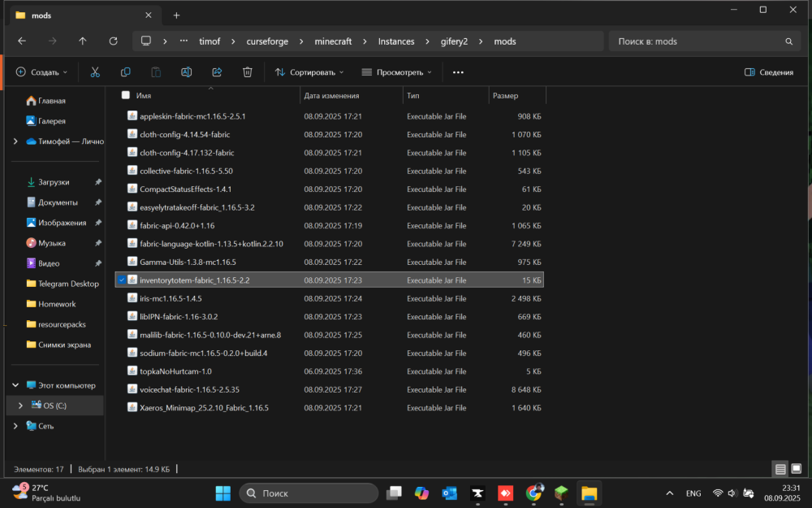The image size is (812, 508).
Task: Navigate to timof breadcrumb
Action: (x=209, y=41)
